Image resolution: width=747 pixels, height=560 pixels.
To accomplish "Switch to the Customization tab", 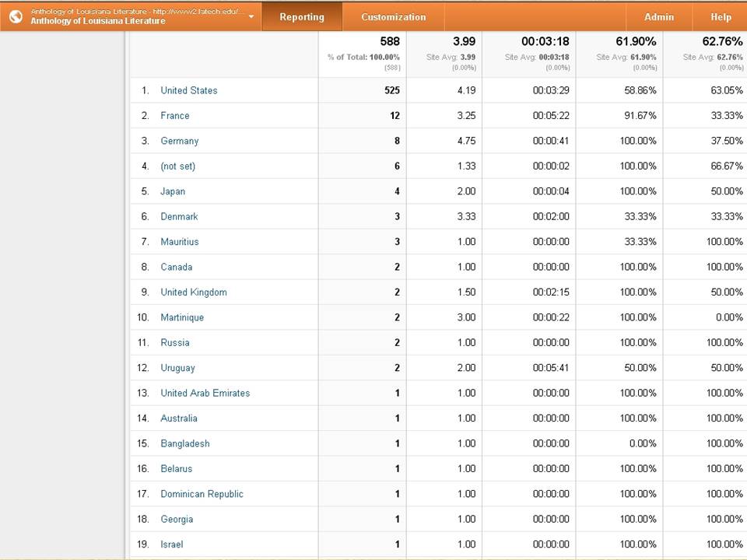I will point(393,17).
